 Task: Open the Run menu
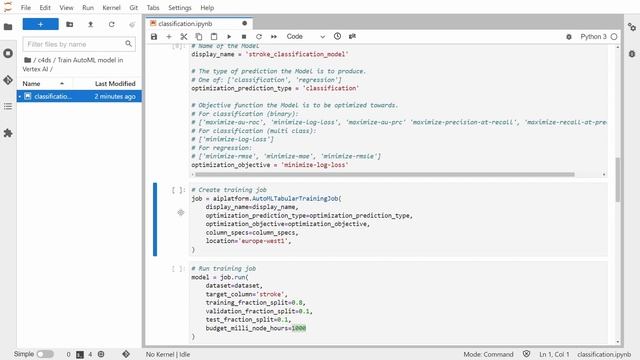click(88, 8)
